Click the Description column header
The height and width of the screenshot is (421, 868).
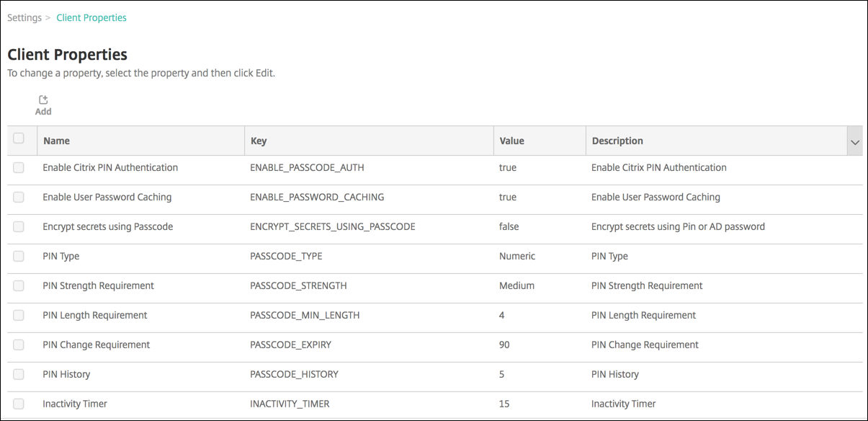coord(617,141)
